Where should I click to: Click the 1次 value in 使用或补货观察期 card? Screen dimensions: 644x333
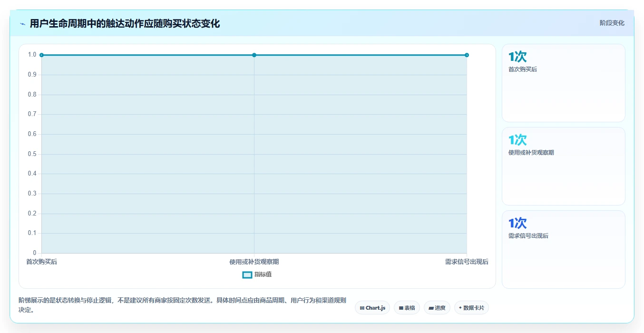pos(517,140)
